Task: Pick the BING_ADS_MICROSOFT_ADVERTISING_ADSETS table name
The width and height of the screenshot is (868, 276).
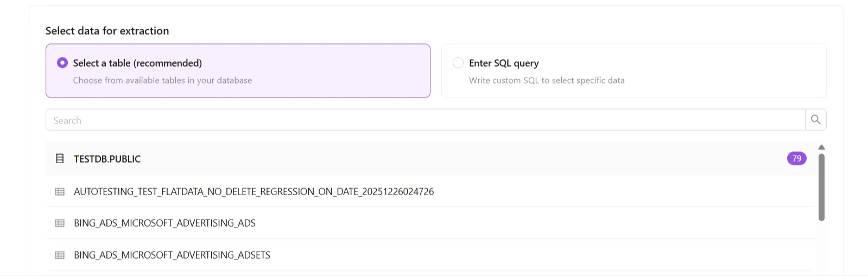Action: (x=172, y=255)
